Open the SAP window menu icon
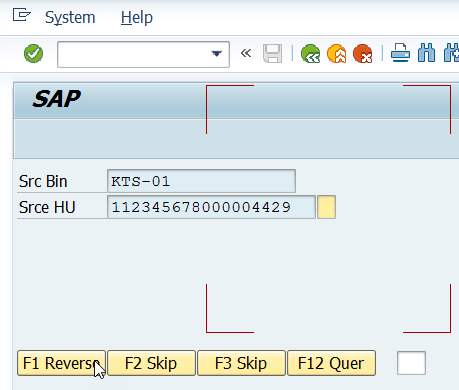The image size is (459, 390). click(22, 15)
